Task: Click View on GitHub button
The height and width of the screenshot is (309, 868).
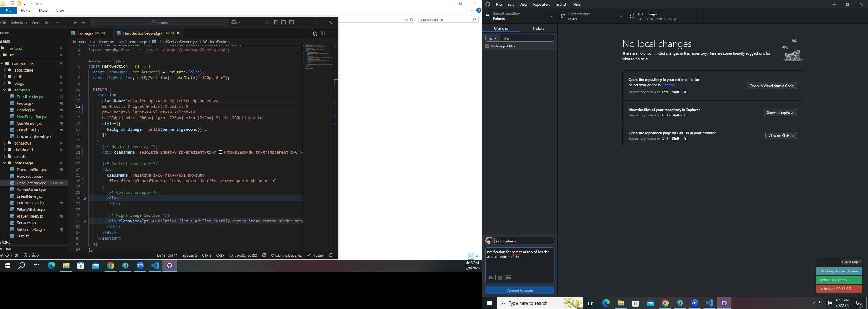Action: 781,135
